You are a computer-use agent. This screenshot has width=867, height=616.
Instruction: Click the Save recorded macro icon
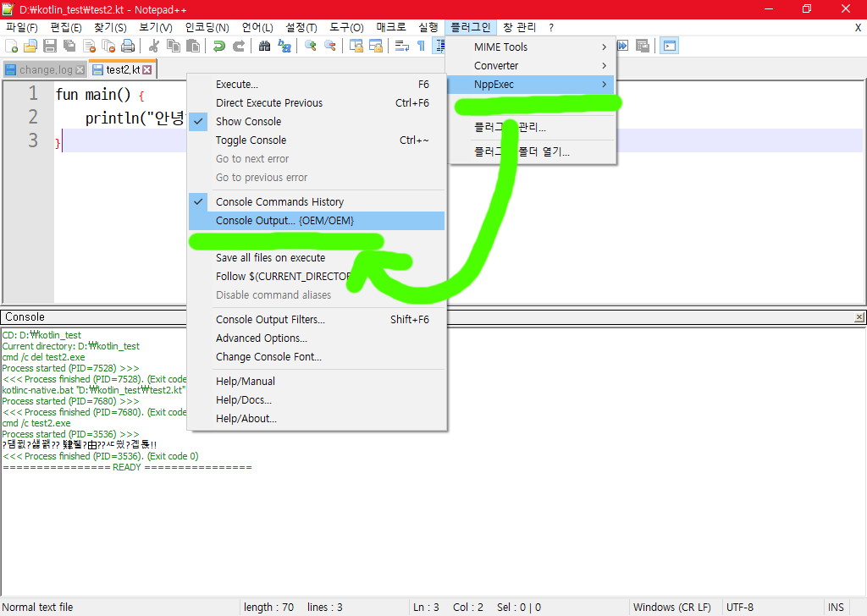[x=642, y=46]
